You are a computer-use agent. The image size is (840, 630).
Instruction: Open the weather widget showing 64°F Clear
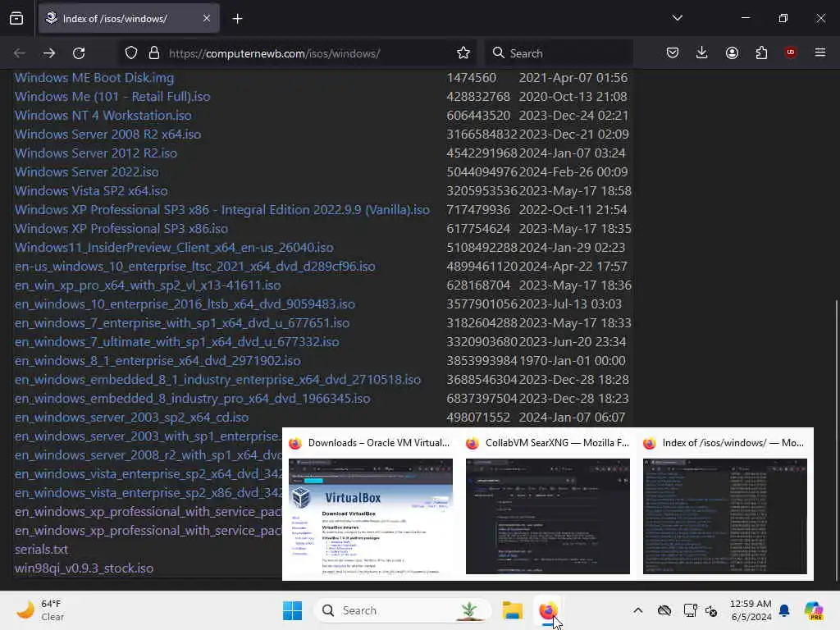[x=40, y=610]
